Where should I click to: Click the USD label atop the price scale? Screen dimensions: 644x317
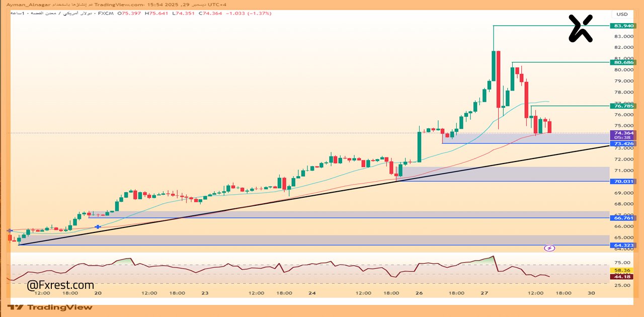pyautogui.click(x=622, y=14)
